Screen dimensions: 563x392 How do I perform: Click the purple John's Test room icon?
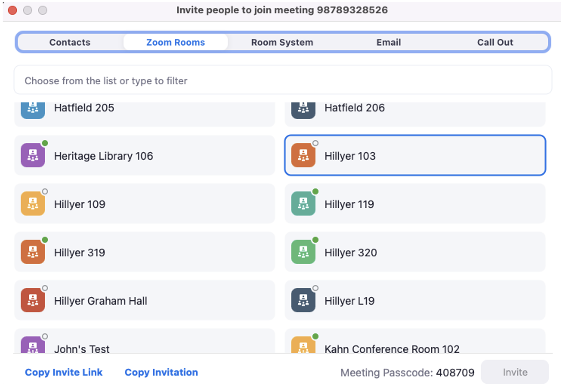pos(33,344)
